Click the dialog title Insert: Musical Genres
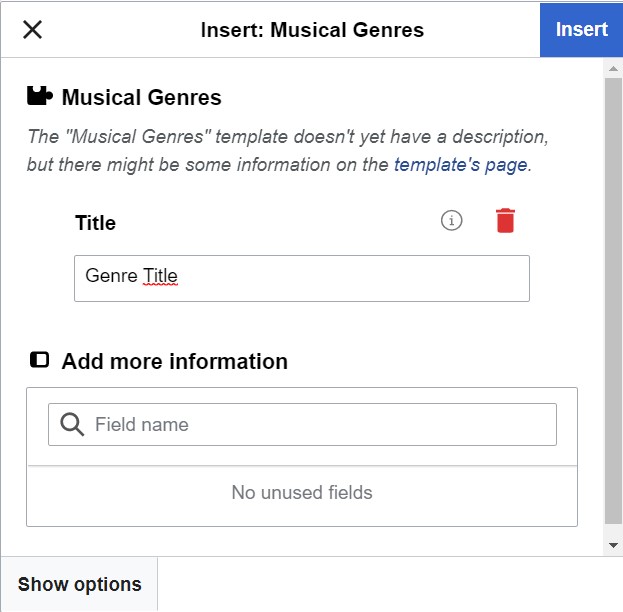Screen dimensions: 623x612 312,30
